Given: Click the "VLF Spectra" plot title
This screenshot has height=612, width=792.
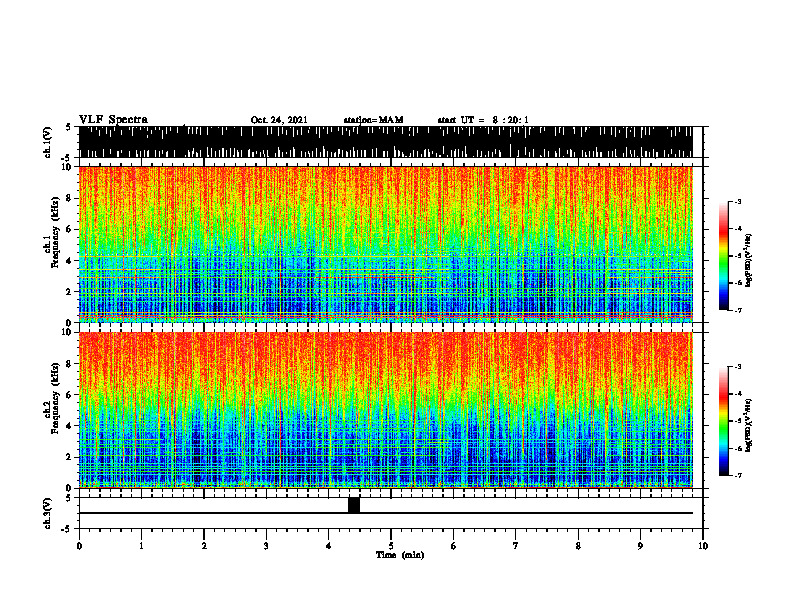Looking at the screenshot, I should (113, 119).
